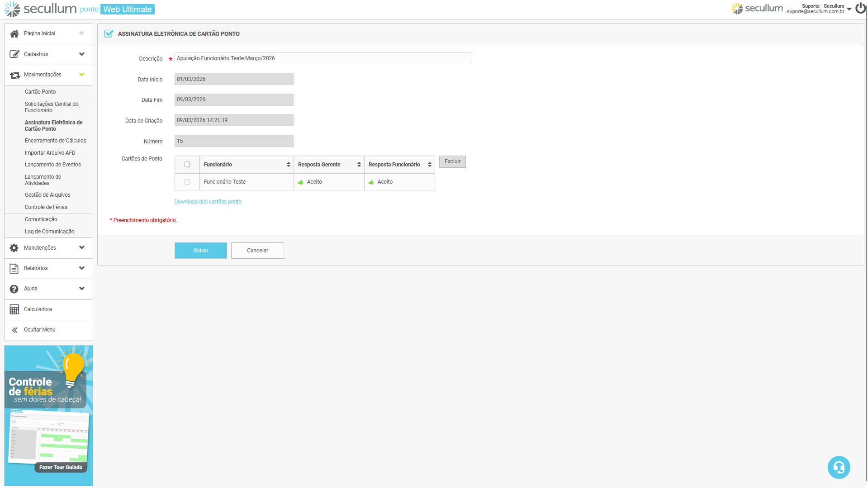This screenshot has width=868, height=488.
Task: Click the Descrição text field
Action: [323, 58]
